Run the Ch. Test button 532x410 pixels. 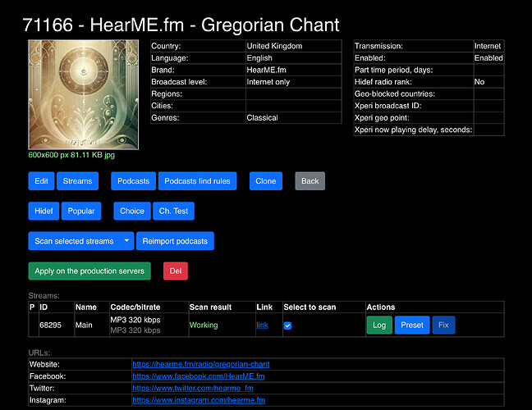[x=173, y=211]
